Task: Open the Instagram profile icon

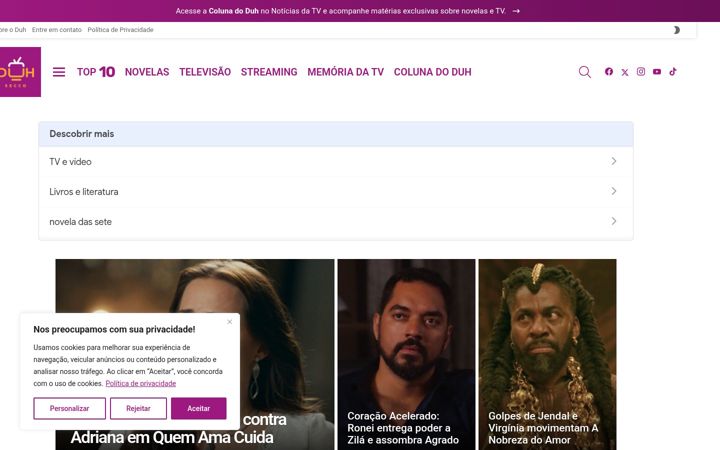Action: 641,72
